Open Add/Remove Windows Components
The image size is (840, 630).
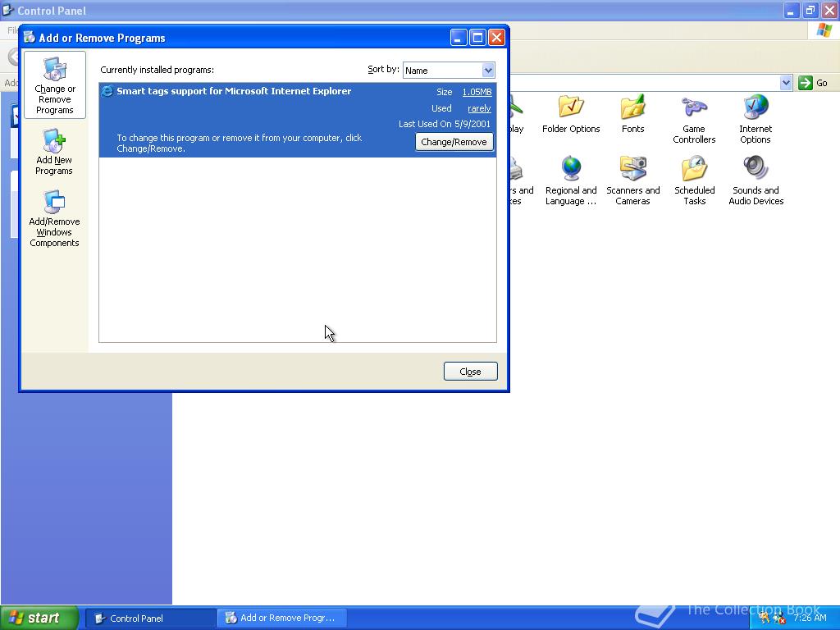[54, 218]
